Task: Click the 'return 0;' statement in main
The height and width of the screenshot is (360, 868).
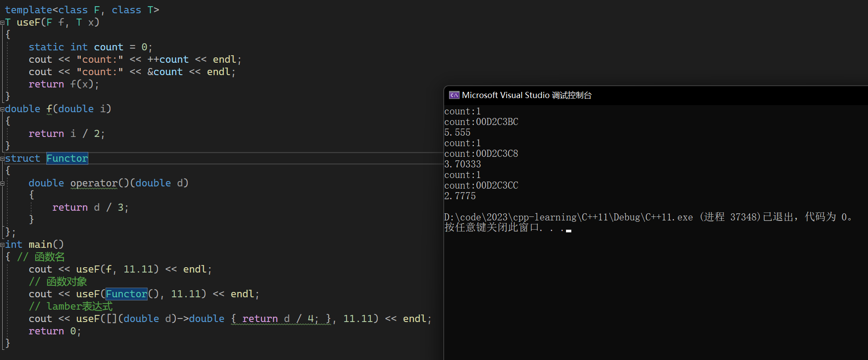Action: click(x=55, y=331)
